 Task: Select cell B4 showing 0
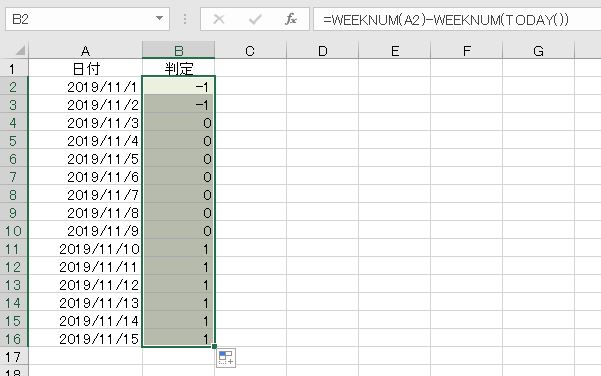pos(178,122)
